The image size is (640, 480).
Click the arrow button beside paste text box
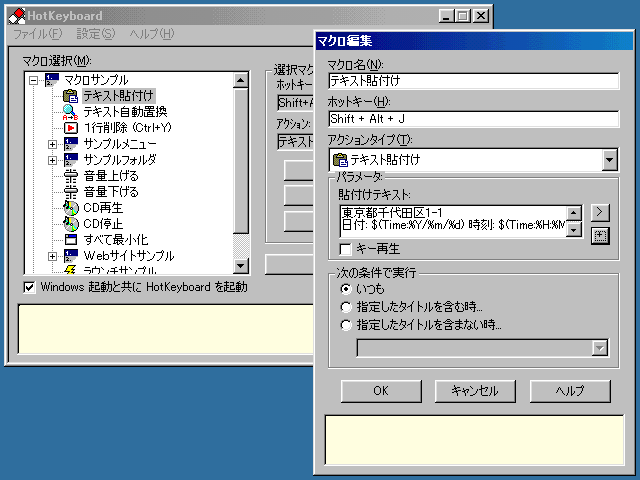tap(600, 212)
